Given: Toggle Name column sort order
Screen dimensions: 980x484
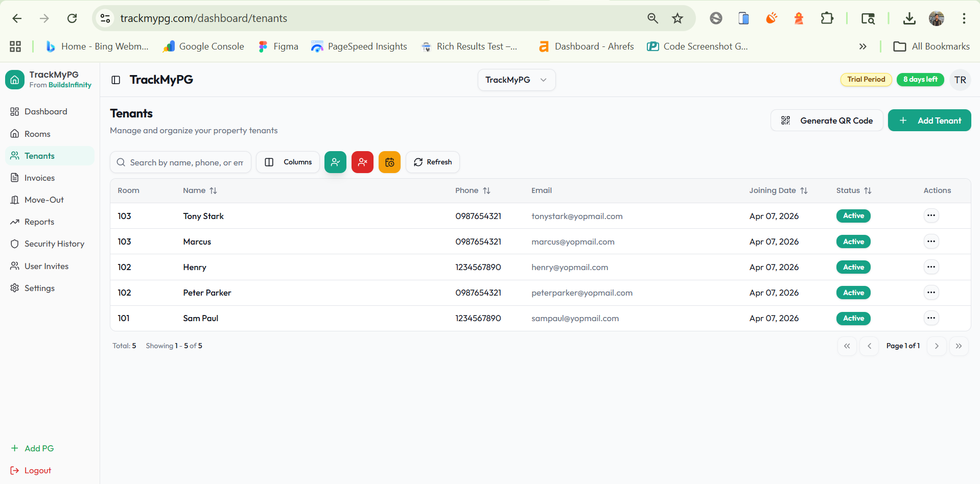Looking at the screenshot, I should 214,190.
